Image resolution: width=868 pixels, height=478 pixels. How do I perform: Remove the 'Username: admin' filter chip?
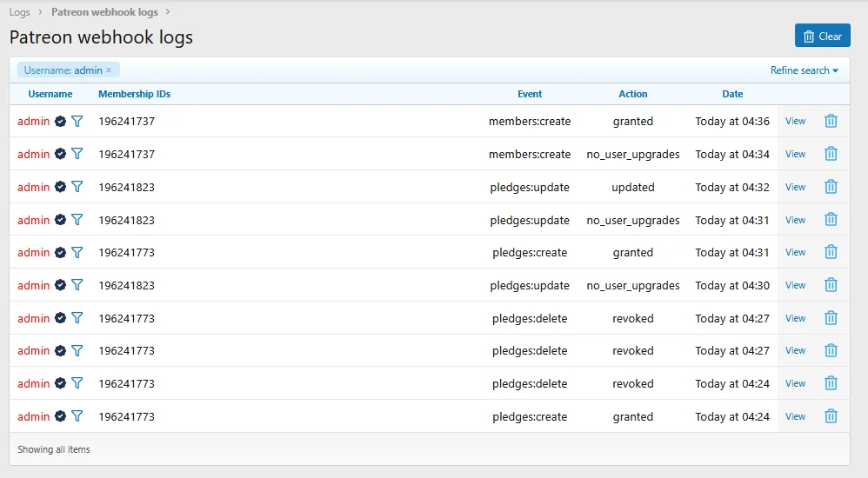coord(109,70)
